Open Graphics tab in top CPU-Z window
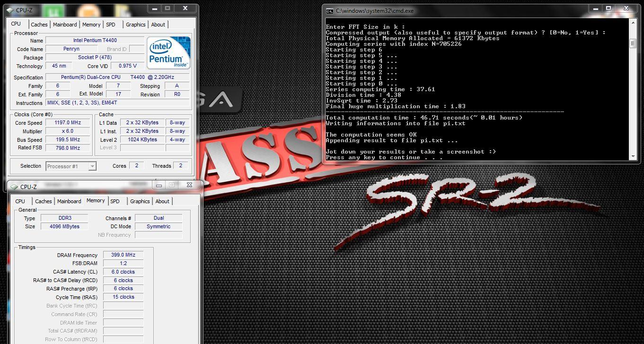This screenshot has width=644, height=344. point(136,25)
